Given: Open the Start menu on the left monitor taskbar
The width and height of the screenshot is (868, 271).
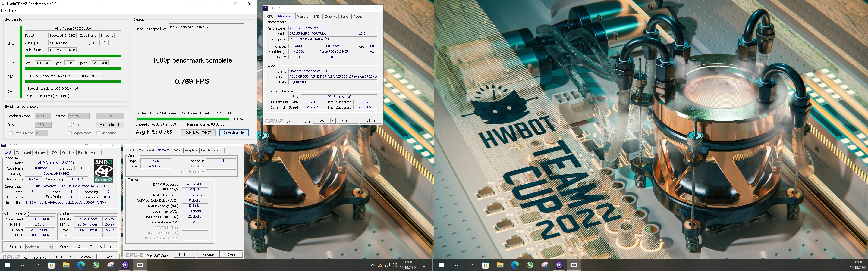Looking at the screenshot, I should pyautogui.click(x=7, y=265).
